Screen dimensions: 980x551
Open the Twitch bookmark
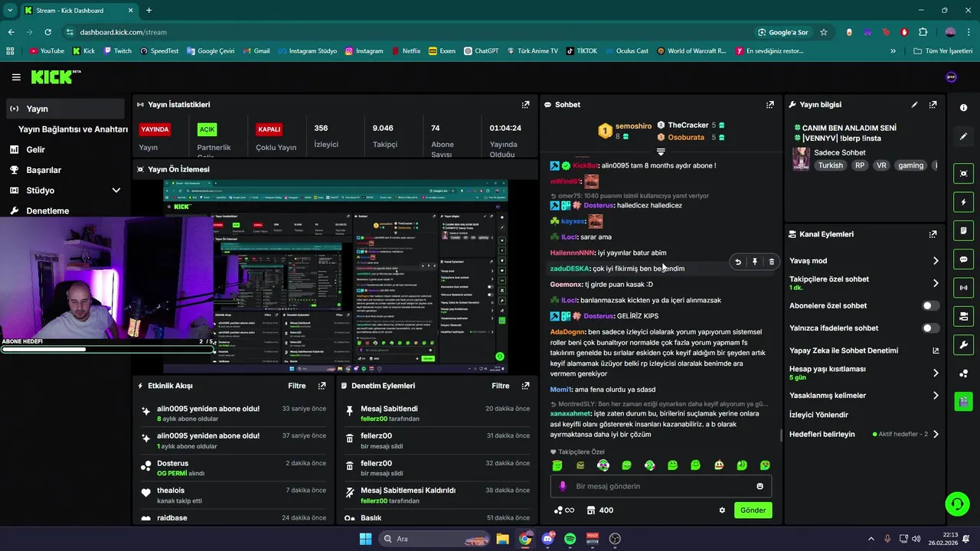[x=117, y=51]
